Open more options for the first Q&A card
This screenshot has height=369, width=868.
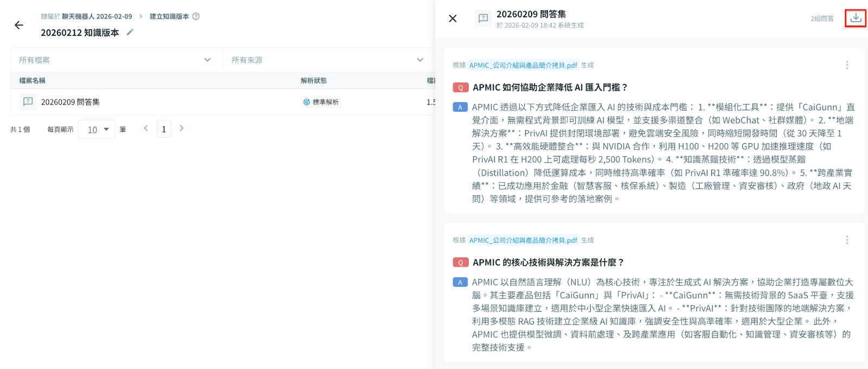pos(846,65)
